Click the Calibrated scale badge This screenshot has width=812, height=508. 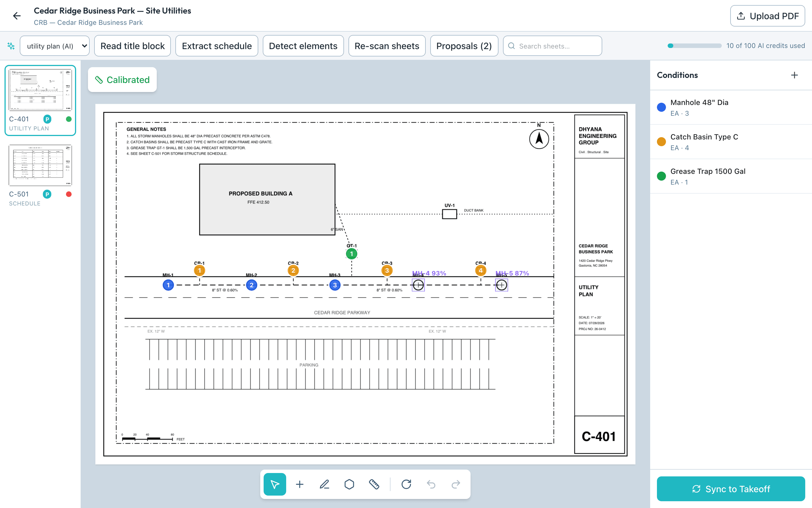point(122,80)
